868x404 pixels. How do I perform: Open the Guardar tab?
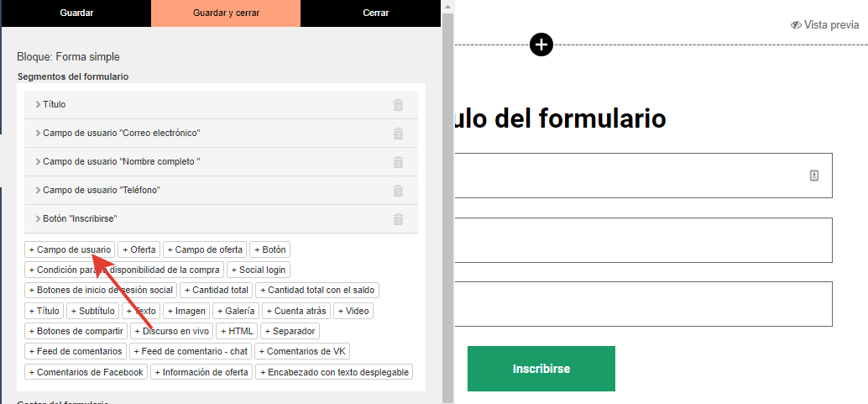(x=76, y=13)
